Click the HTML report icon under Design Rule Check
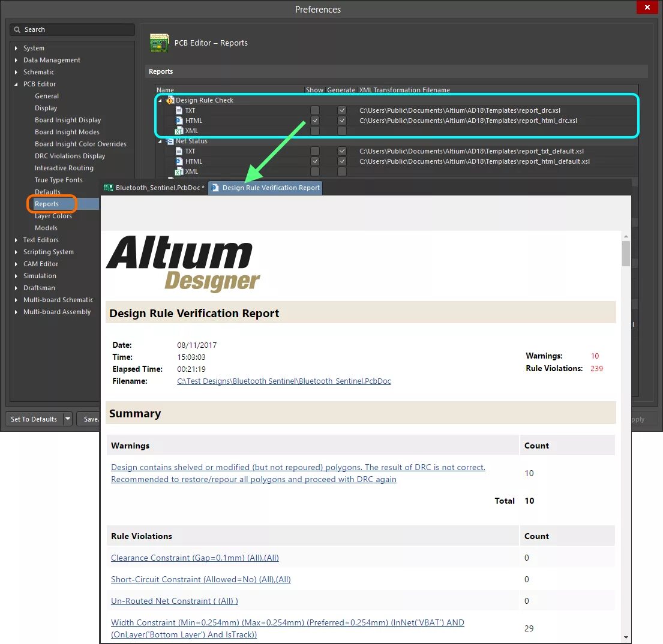663x644 pixels. [178, 121]
